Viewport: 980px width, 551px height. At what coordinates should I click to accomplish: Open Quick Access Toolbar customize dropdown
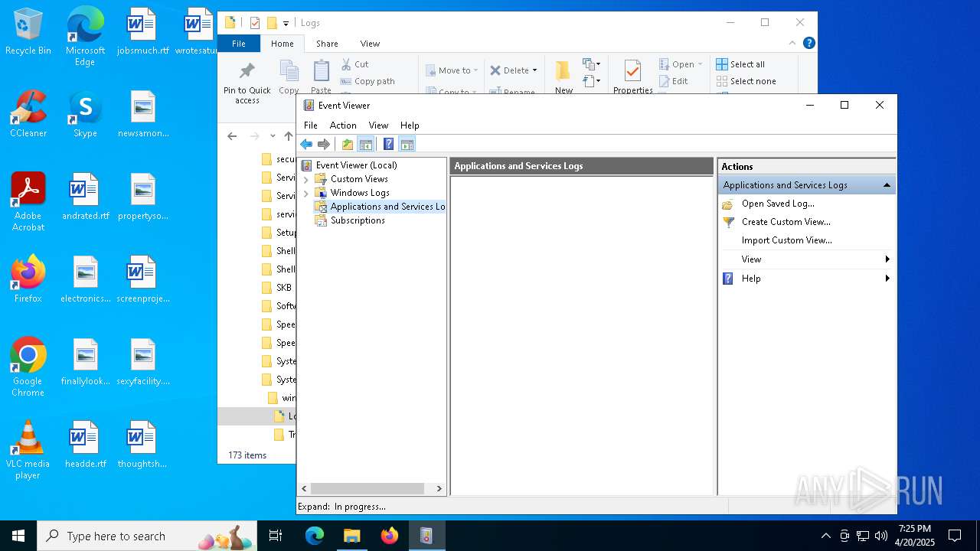[x=286, y=24]
